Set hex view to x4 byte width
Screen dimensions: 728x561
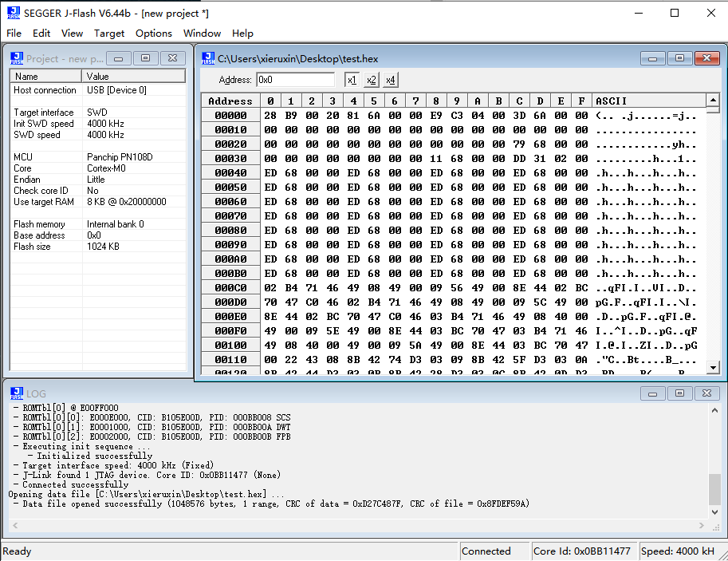coord(391,80)
